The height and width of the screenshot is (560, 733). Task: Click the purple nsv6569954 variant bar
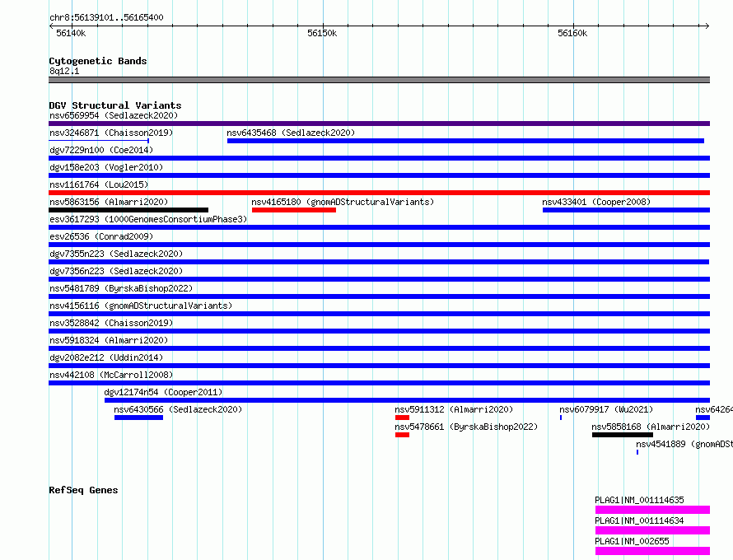(379, 124)
